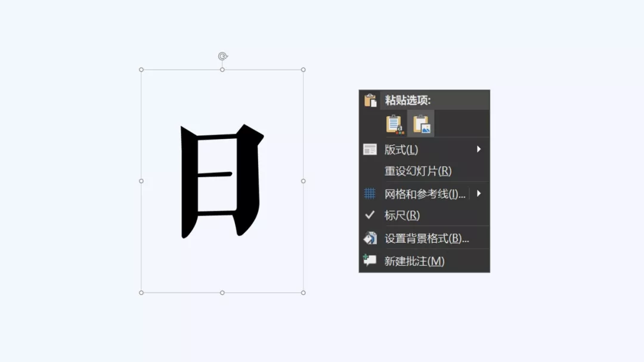Click the bottom-left corner handle of text box
This screenshot has height=362, width=644.
pos(141,293)
